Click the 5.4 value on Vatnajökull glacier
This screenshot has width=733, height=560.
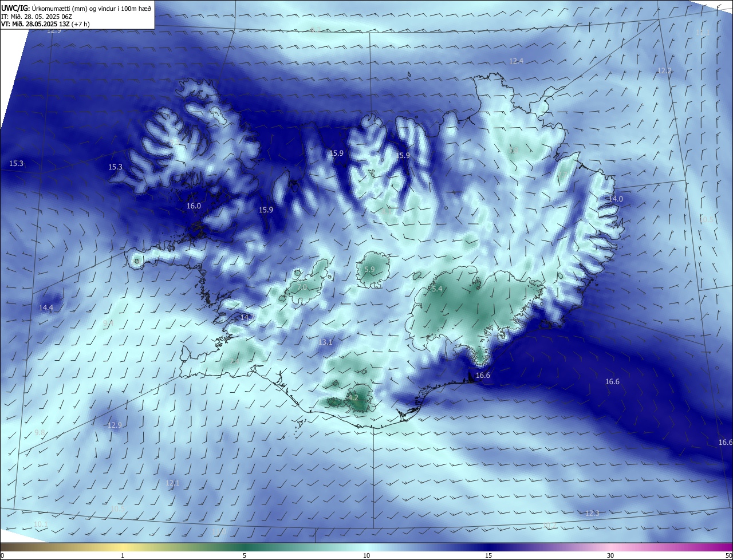point(437,289)
